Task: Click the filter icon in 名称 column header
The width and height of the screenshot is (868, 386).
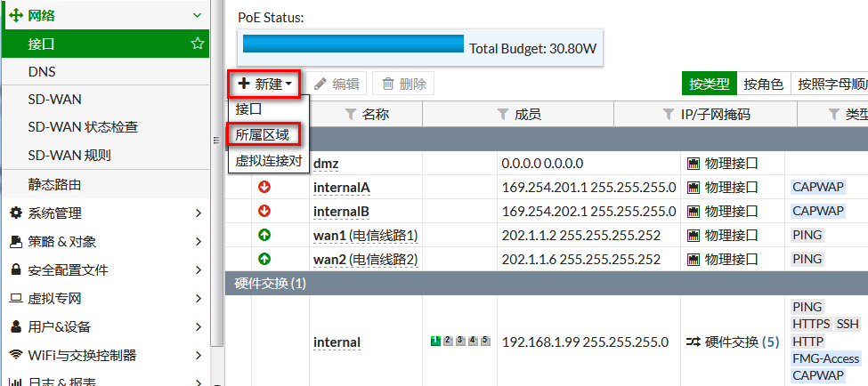Action: [x=350, y=115]
